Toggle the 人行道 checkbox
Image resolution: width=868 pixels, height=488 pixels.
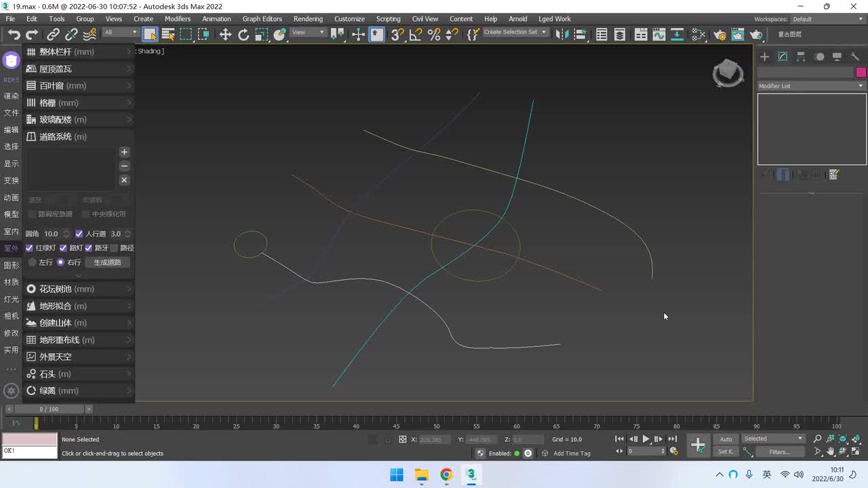[79, 234]
